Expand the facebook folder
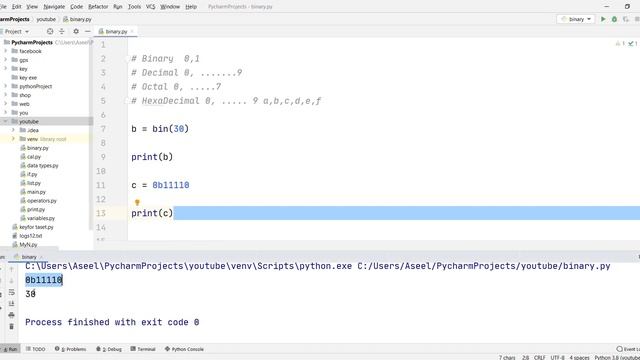This screenshot has width=640, height=360. 6,51
